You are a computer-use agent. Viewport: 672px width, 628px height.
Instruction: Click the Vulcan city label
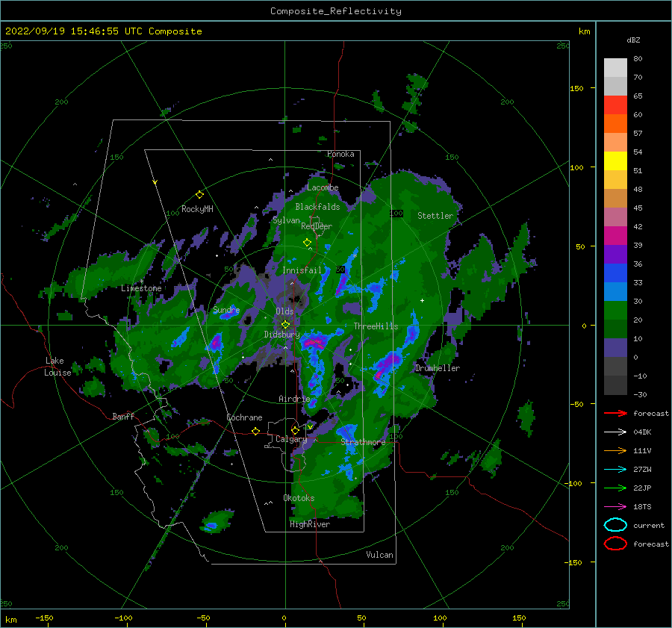pyautogui.click(x=380, y=555)
